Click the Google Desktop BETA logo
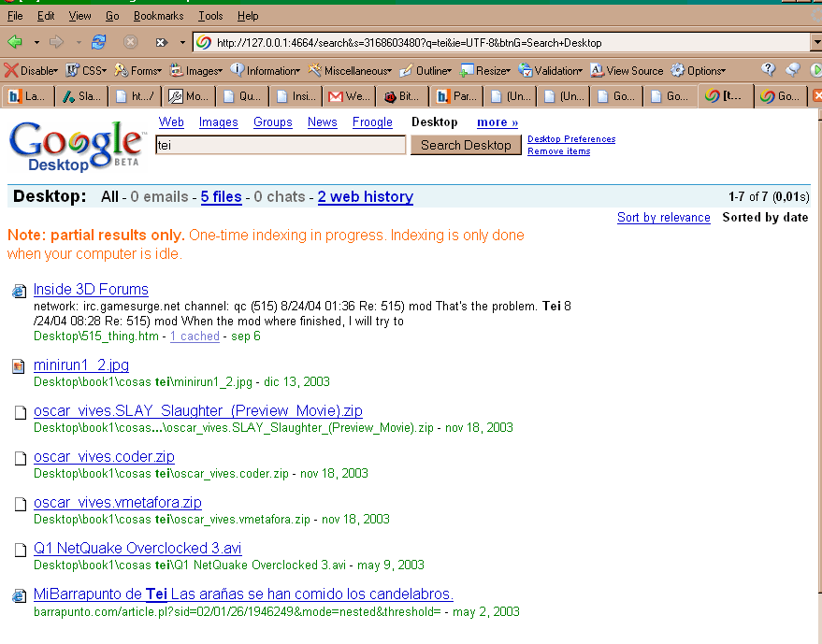 pyautogui.click(x=77, y=146)
